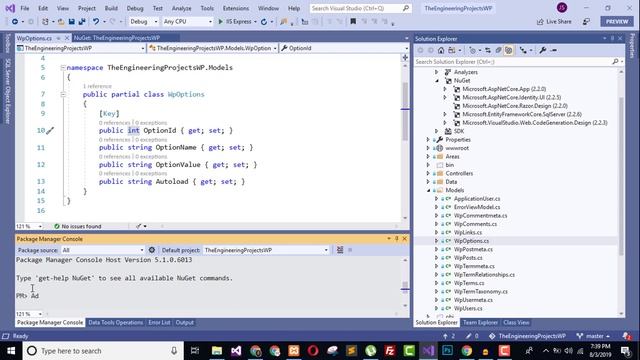Open the OptionId member dropdown
This screenshot has height=360, width=640.
(344, 48)
